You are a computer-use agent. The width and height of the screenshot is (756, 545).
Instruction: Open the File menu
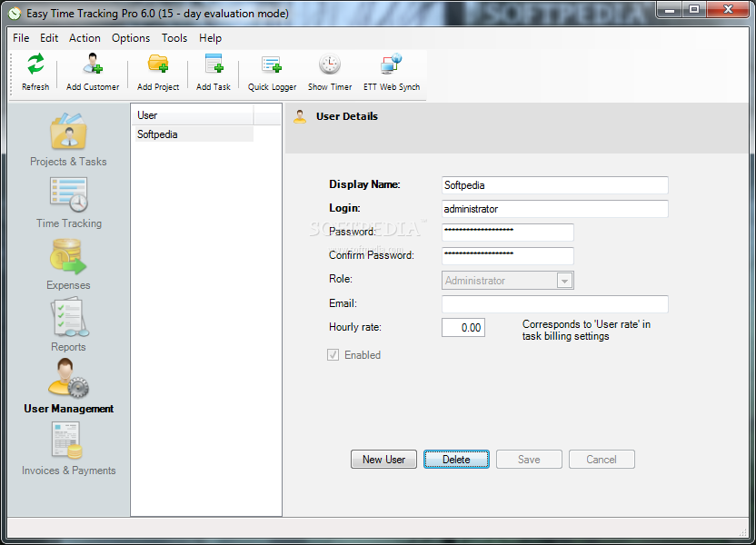pos(21,38)
